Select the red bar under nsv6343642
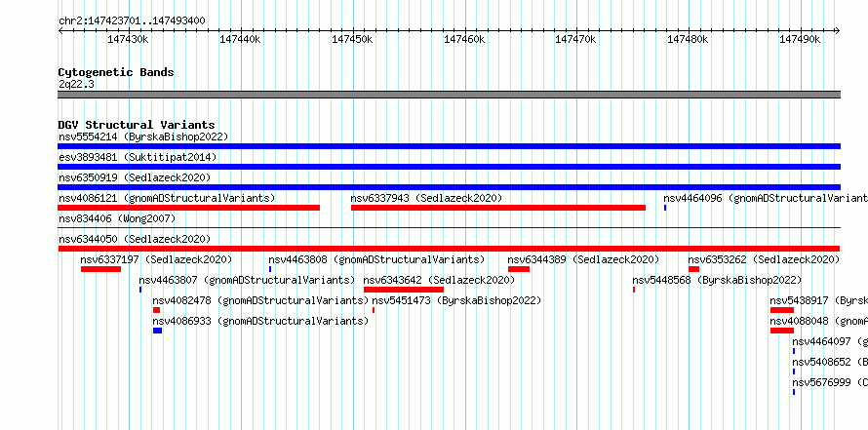This screenshot has height=430, width=868. pyautogui.click(x=404, y=290)
